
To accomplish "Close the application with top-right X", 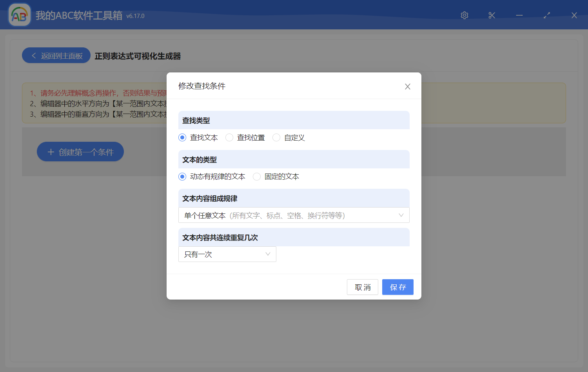I will pyautogui.click(x=574, y=15).
